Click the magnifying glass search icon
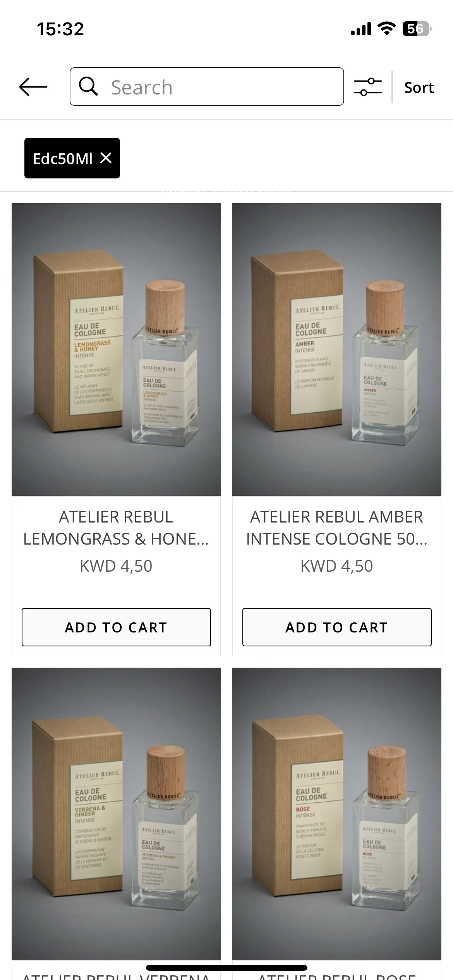 coord(88,86)
